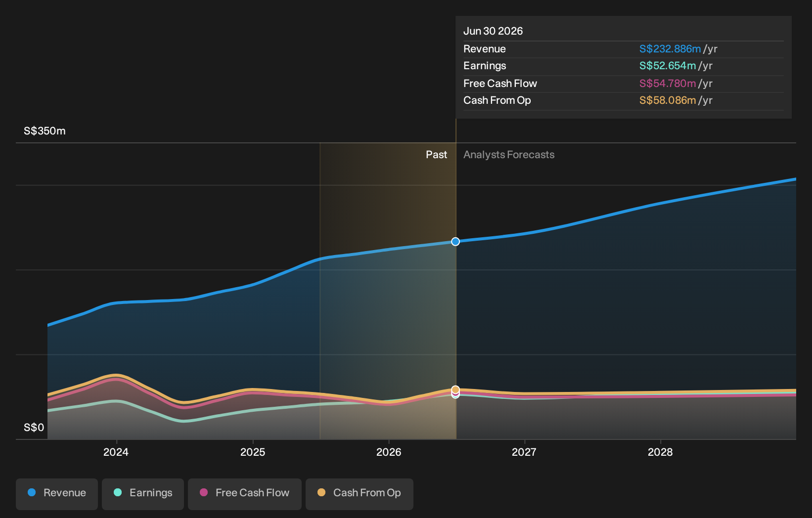Screen dimensions: 812x518
Task: Toggle the Earnings series legend button
Action: tap(143, 494)
